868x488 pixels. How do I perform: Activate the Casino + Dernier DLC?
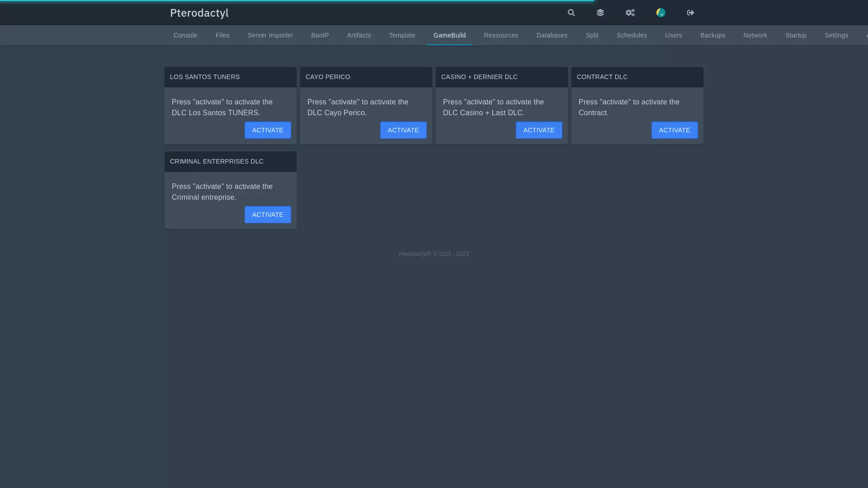[539, 130]
